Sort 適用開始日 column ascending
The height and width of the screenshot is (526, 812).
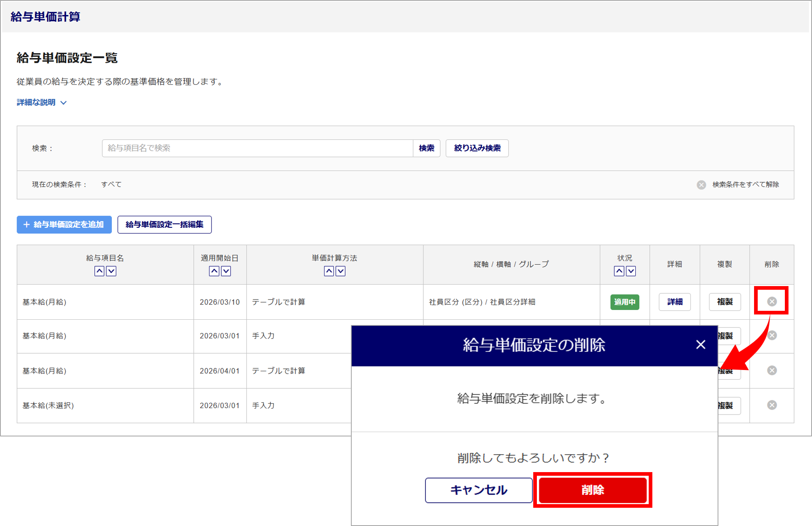click(214, 271)
